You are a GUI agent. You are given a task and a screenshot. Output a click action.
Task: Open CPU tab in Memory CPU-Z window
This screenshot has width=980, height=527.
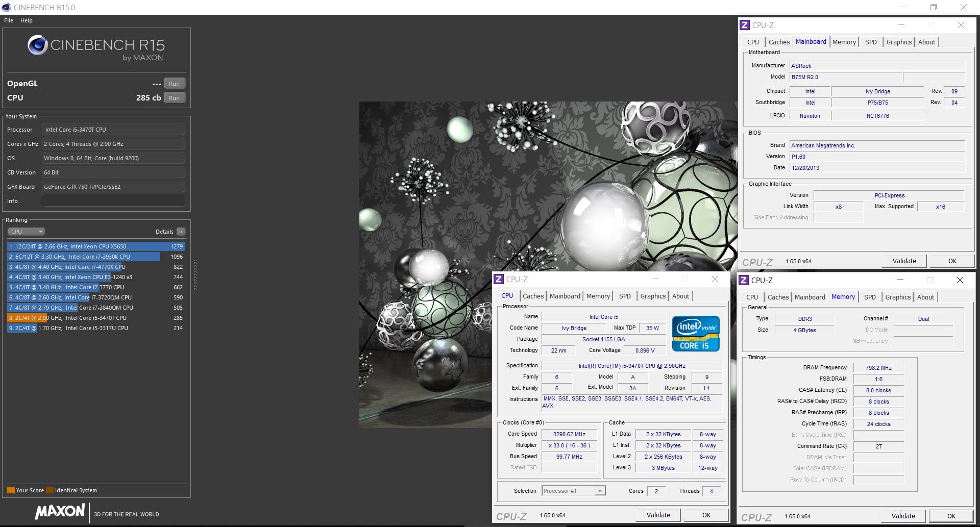[x=752, y=297]
